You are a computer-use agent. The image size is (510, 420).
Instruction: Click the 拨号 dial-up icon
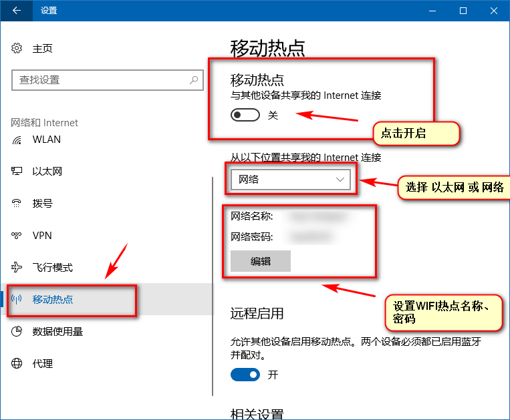click(x=17, y=204)
